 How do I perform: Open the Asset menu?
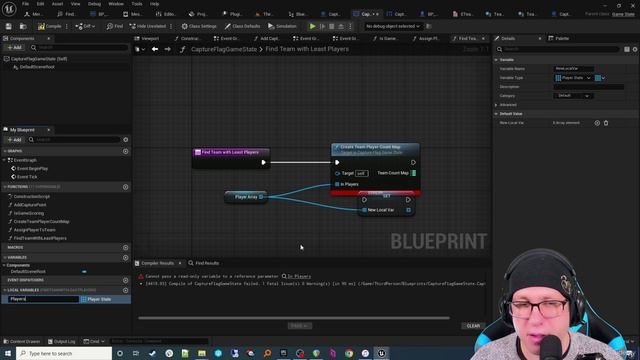(57, 4)
